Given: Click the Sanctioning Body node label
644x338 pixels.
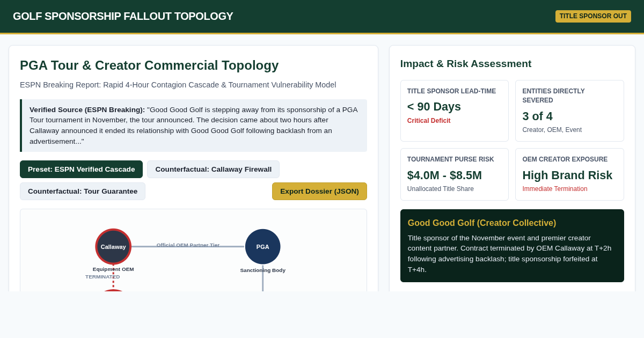Looking at the screenshot, I should [263, 270].
